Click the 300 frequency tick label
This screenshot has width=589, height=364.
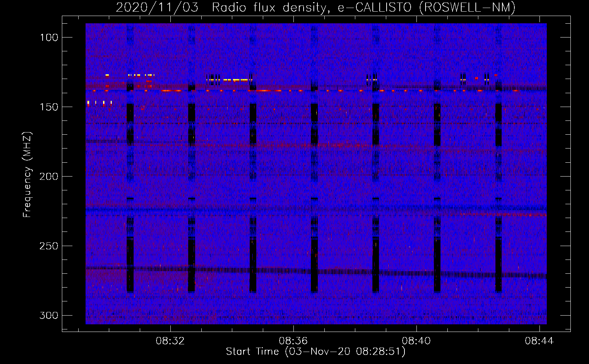click(x=49, y=315)
